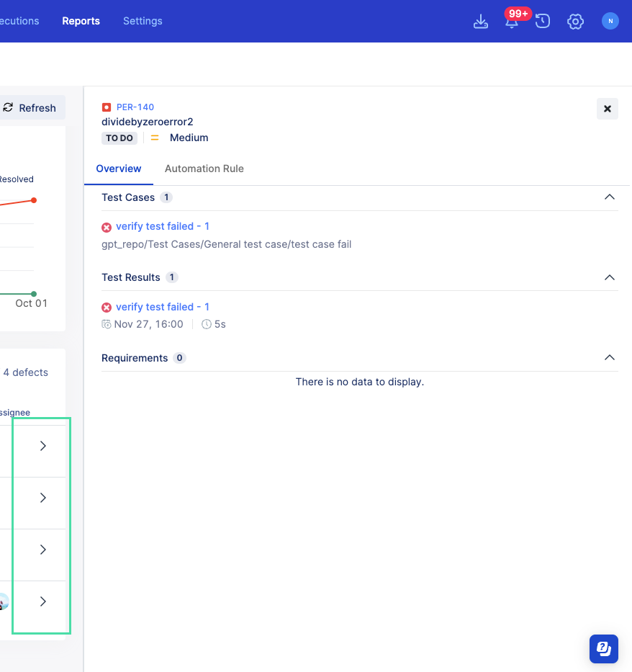
Task: Click the bug type icon beside PER-140
Action: point(105,107)
